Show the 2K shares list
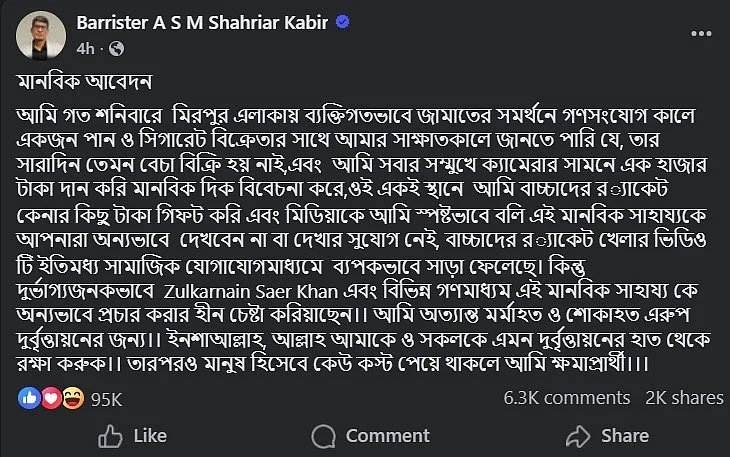Screen dimensions: 730x457 click(684, 398)
